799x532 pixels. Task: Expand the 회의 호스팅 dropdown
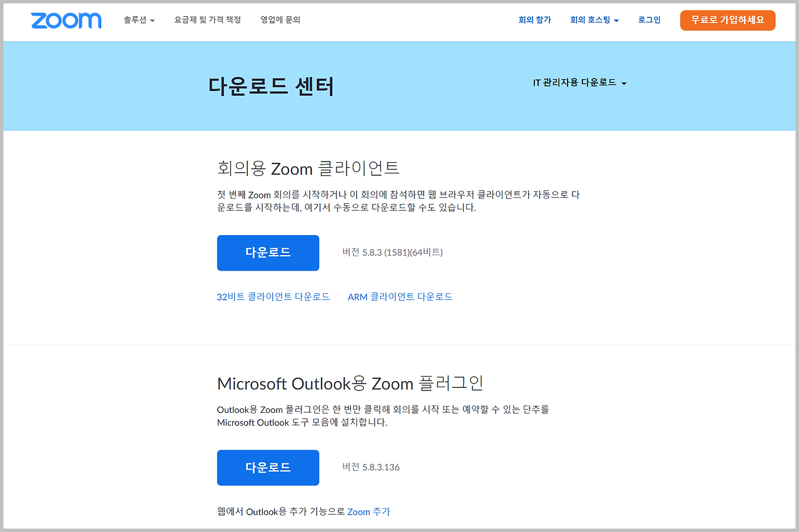click(594, 20)
